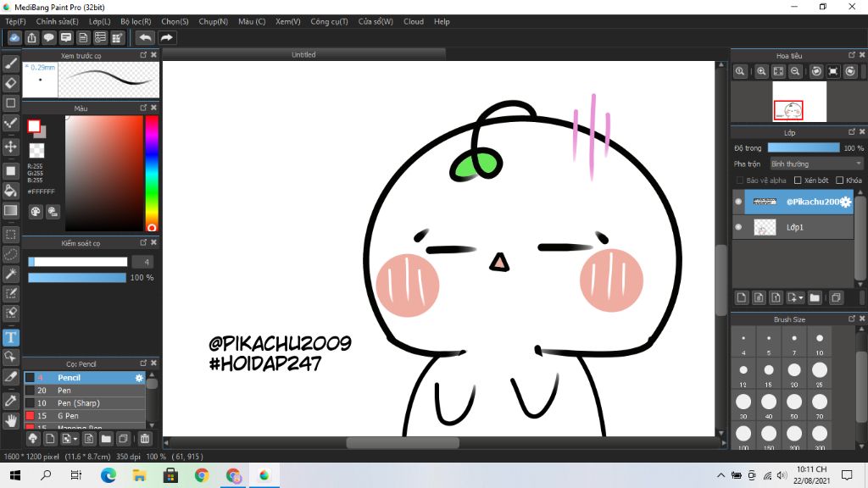
Task: Toggle visibility of Lớp1 layer
Action: tap(738, 227)
